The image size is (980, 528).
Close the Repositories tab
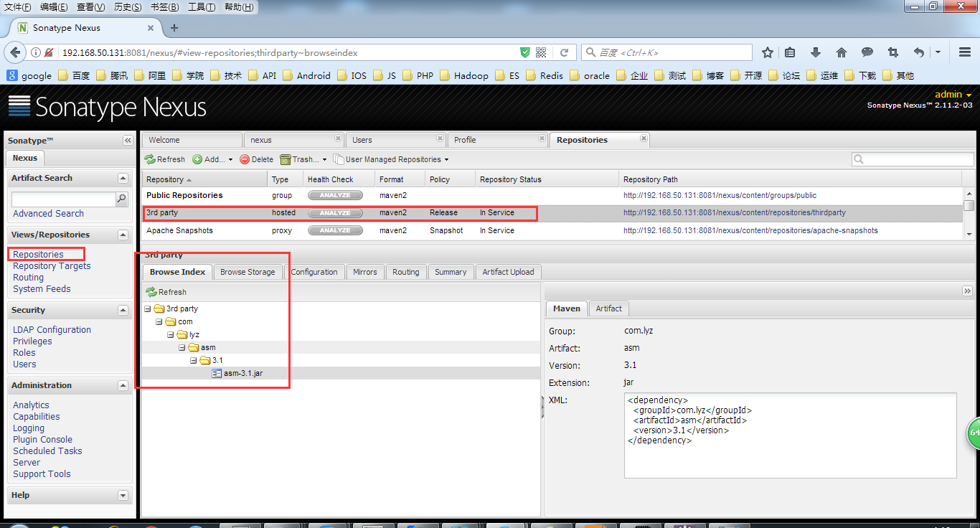point(644,138)
